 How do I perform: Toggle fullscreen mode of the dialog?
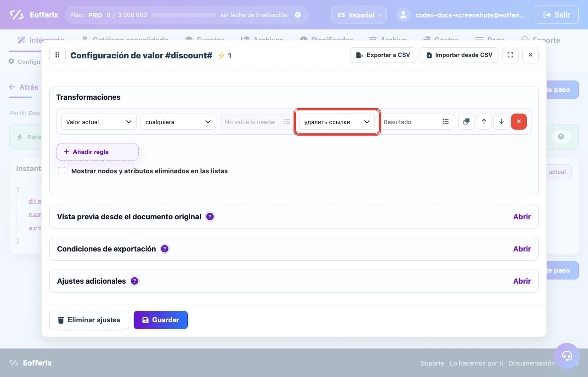[510, 55]
